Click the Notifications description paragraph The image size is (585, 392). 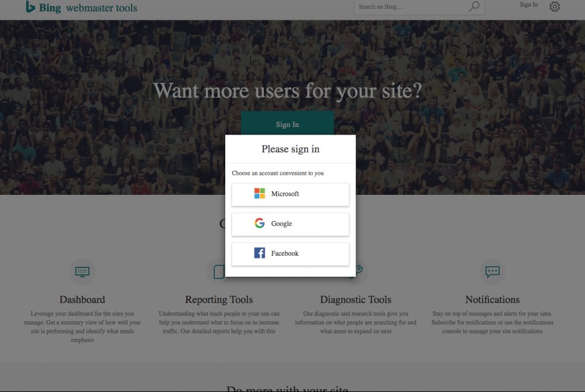tap(492, 322)
